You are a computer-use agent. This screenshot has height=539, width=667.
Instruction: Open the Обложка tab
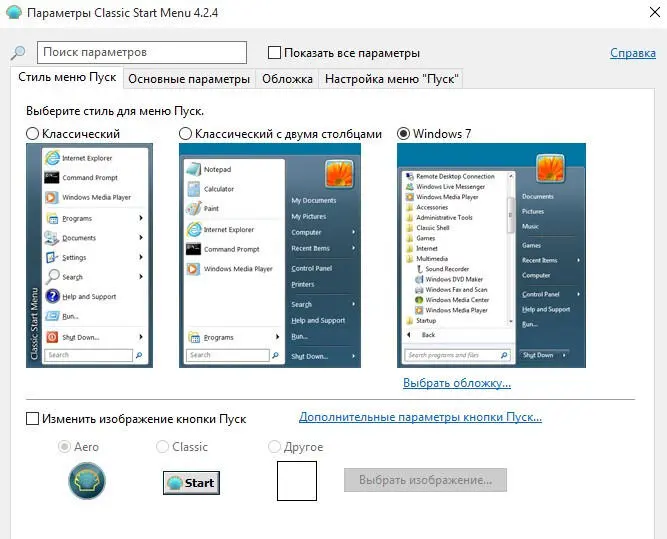(287, 79)
